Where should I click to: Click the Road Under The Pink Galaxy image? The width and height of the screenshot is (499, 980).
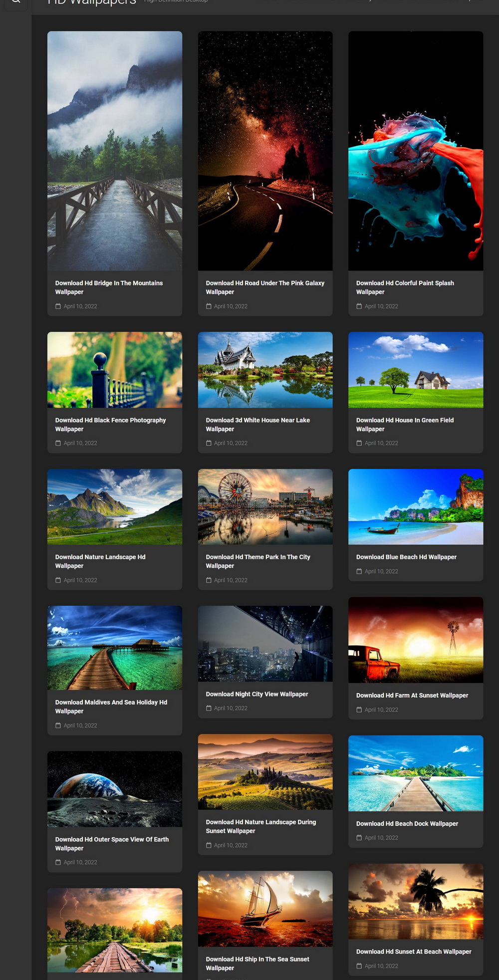265,151
